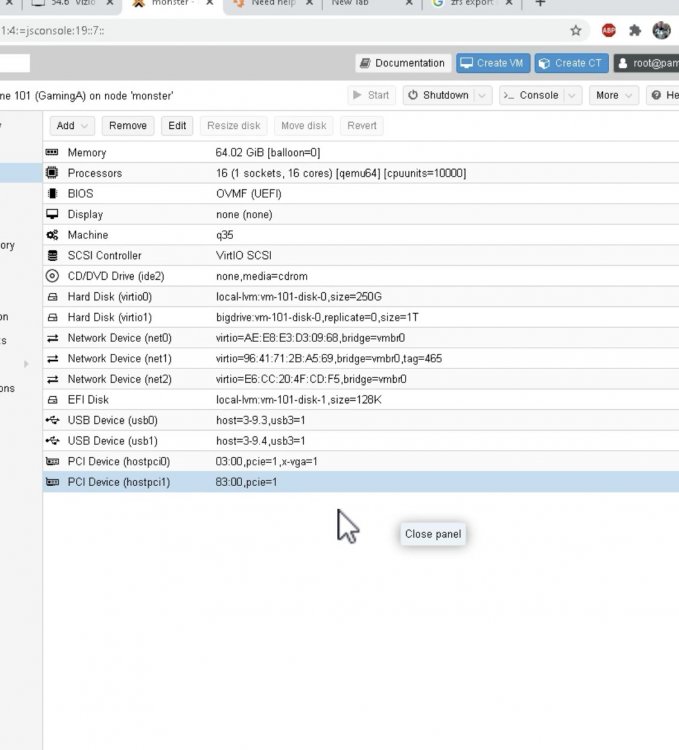Click the BIOS row icon
Image resolution: width=679 pixels, height=750 pixels.
[52, 193]
